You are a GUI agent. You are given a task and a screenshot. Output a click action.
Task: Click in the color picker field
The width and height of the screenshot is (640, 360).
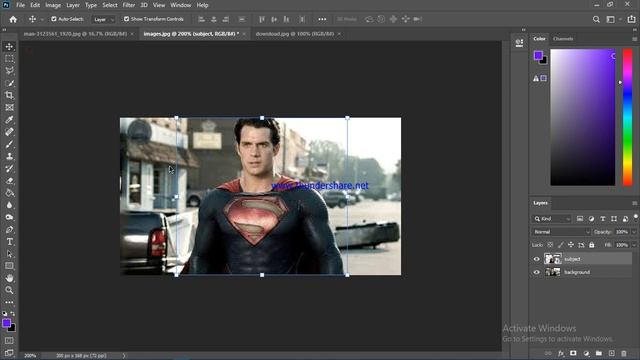582,117
